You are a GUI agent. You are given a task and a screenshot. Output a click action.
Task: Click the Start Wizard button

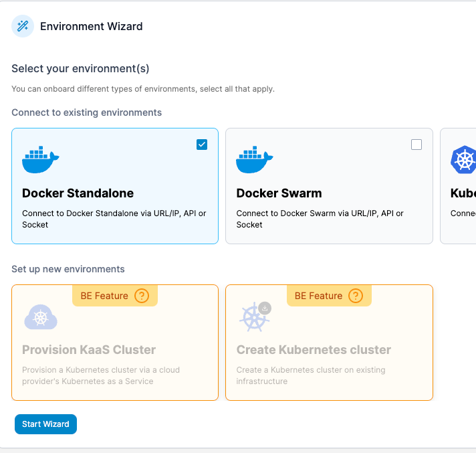46,424
